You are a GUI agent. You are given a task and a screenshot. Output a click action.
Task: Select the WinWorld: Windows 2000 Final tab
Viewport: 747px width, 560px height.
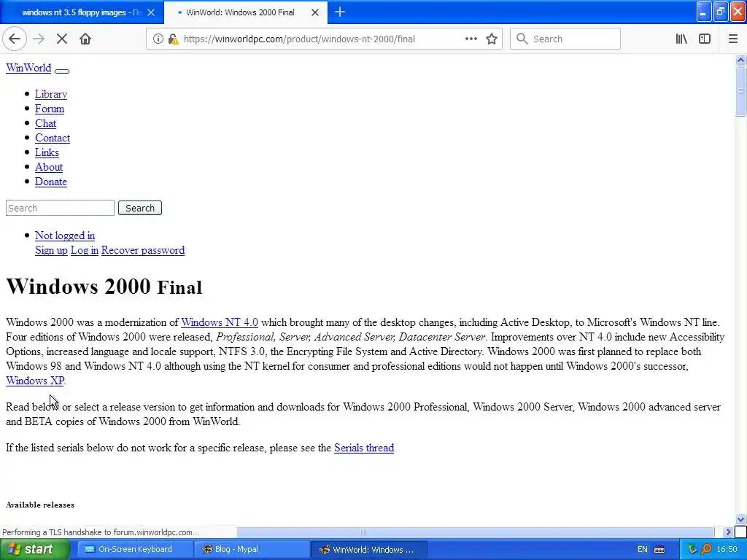click(246, 12)
